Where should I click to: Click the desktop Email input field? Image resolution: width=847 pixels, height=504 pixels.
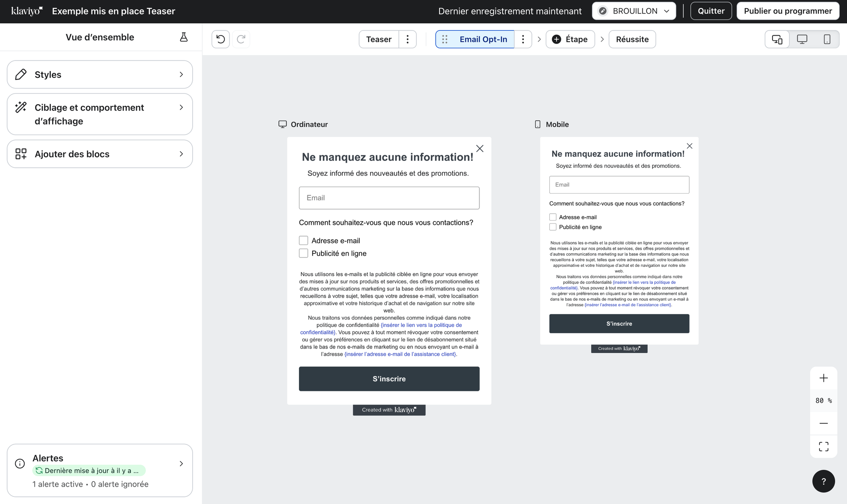pos(389,198)
